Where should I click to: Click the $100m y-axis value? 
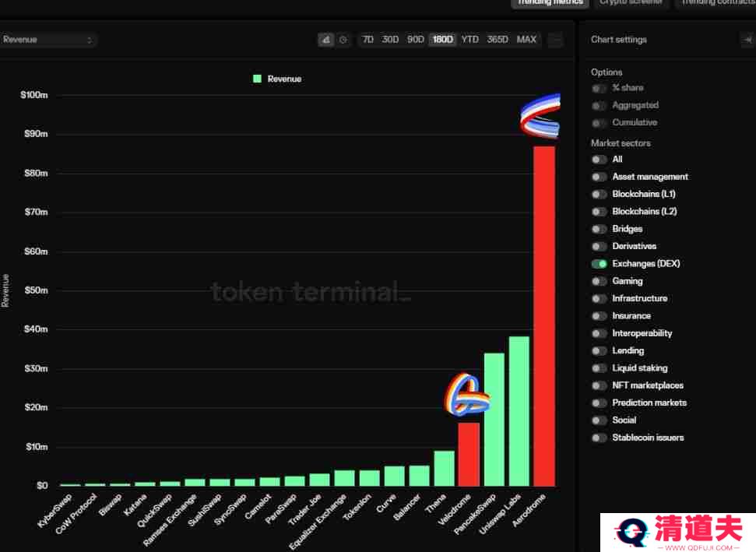coord(34,95)
